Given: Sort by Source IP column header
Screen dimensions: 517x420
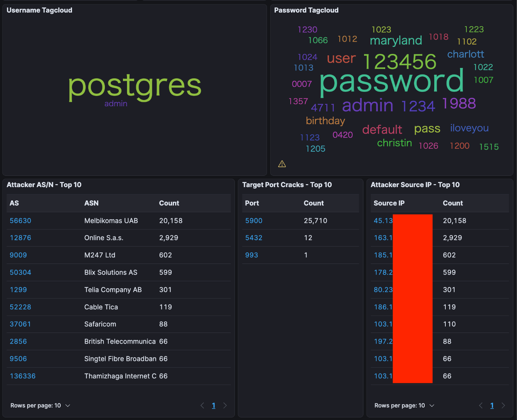Looking at the screenshot, I should (x=389, y=203).
